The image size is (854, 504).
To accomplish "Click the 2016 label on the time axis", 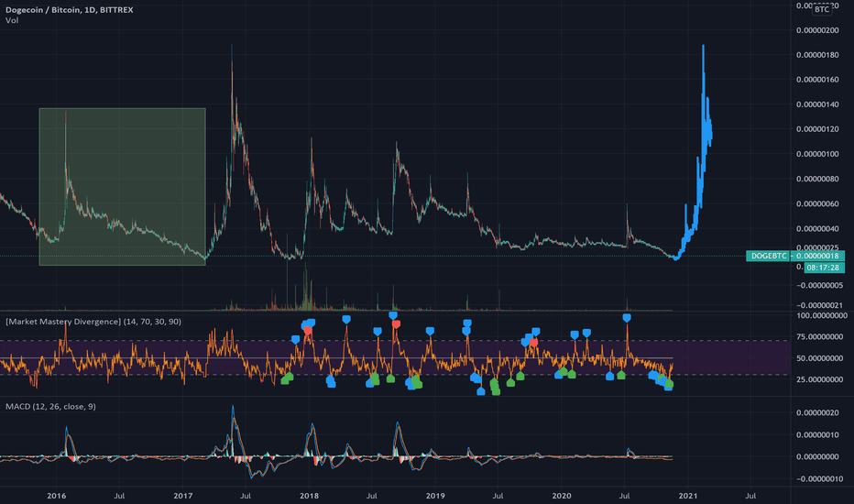I will pos(56,496).
